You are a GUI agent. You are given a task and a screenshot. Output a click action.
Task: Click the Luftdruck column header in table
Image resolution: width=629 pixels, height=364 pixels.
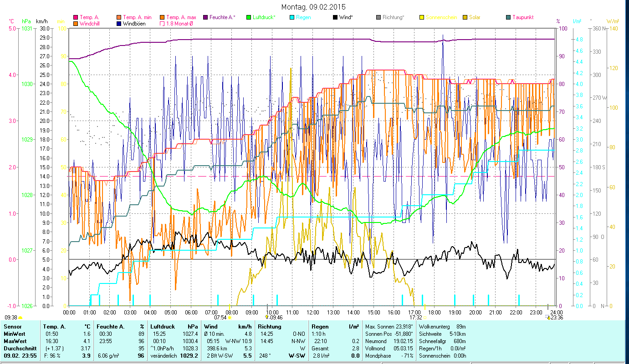click(x=162, y=327)
